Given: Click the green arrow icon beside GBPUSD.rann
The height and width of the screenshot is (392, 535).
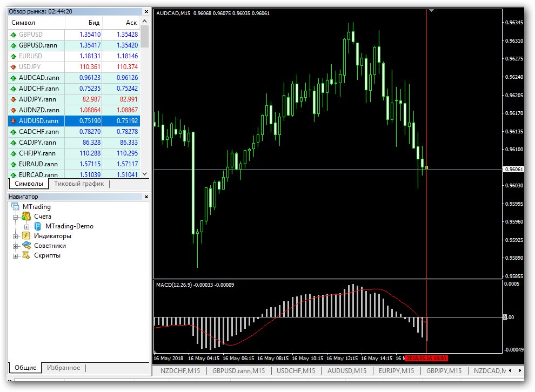Looking at the screenshot, I should pos(14,46).
